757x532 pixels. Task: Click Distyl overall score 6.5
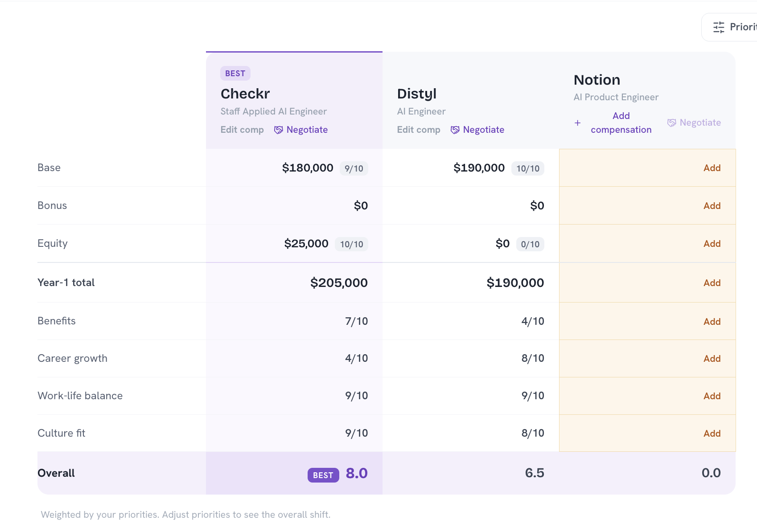[x=535, y=473]
